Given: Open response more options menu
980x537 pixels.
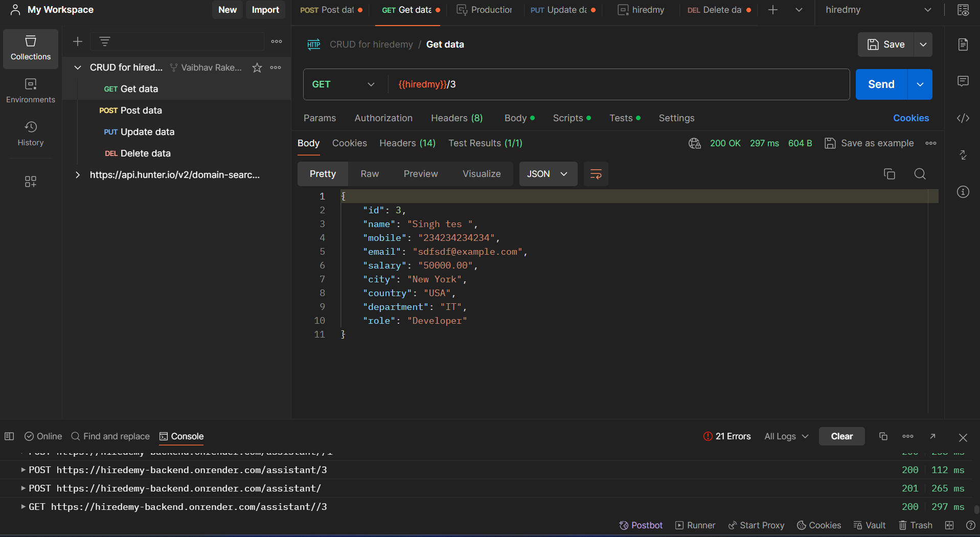Looking at the screenshot, I should [x=931, y=143].
